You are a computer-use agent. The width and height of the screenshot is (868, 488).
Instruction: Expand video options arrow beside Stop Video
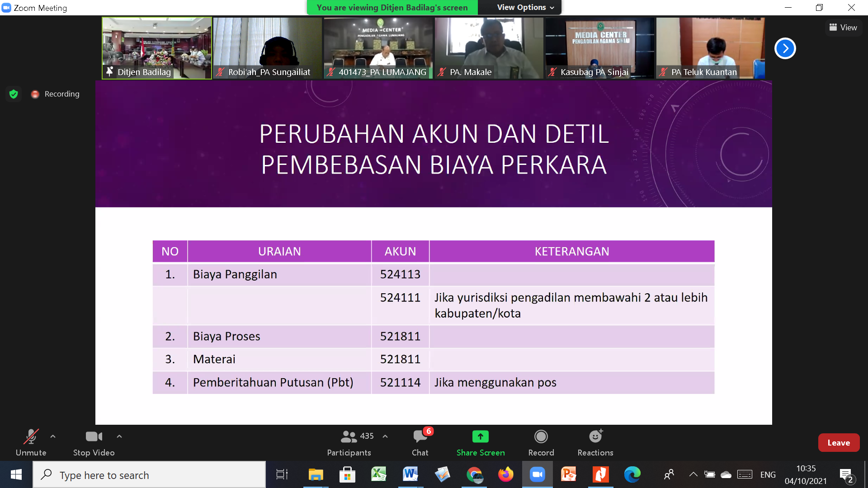tap(119, 436)
